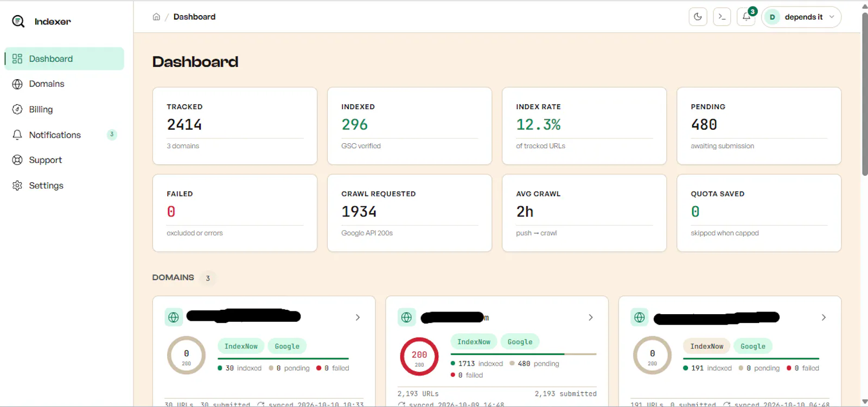Viewport: 868px width, 407px height.
Task: Click Dashboard breadcrumb text
Action: (x=194, y=17)
